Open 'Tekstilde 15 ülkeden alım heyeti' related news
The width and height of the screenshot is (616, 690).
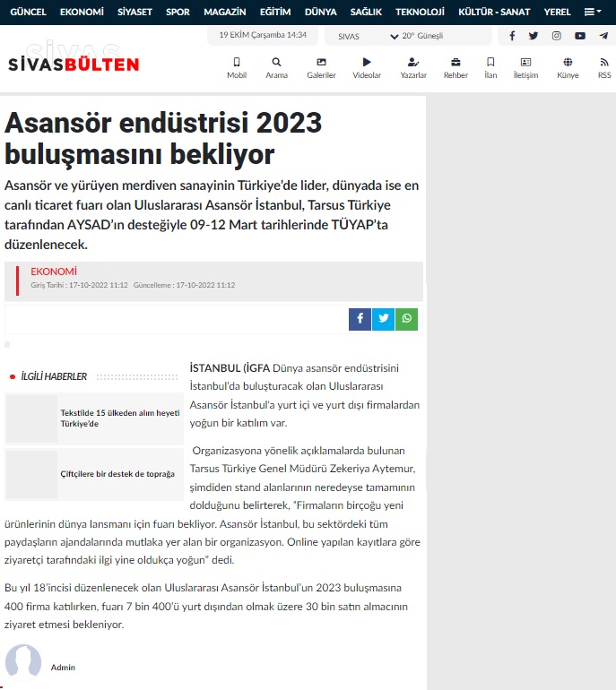[x=120, y=418]
